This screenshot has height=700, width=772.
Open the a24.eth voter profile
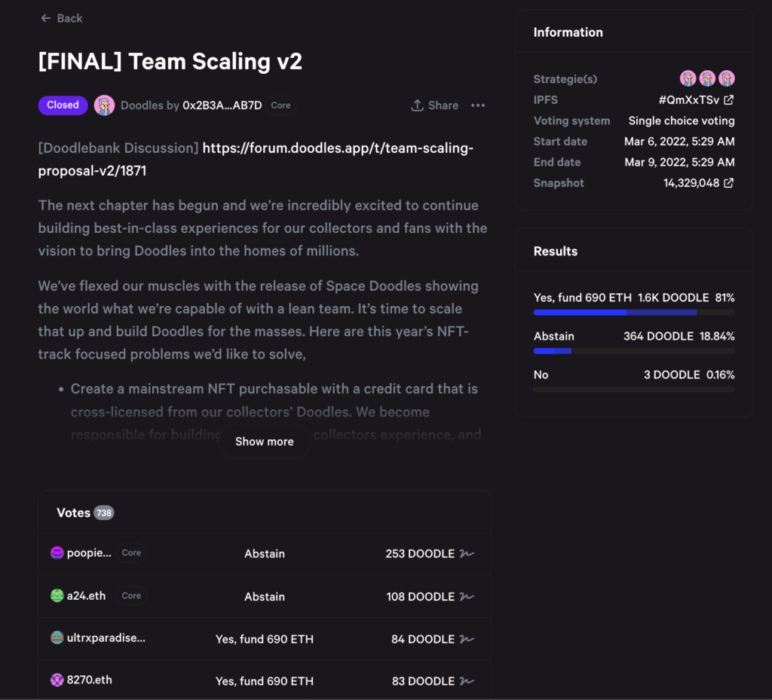click(86, 596)
